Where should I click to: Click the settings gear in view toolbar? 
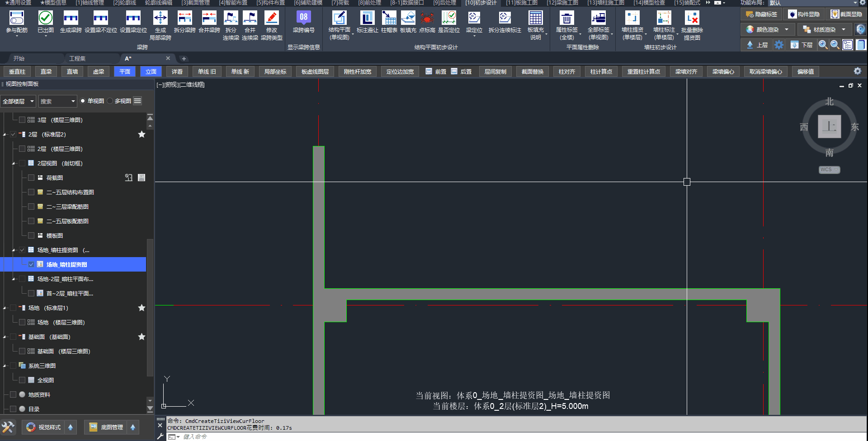point(857,71)
